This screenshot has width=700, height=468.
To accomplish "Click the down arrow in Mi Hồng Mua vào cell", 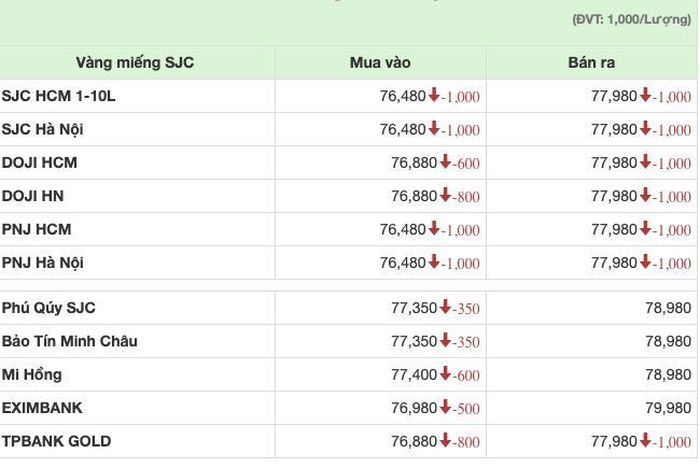I will point(445,373).
